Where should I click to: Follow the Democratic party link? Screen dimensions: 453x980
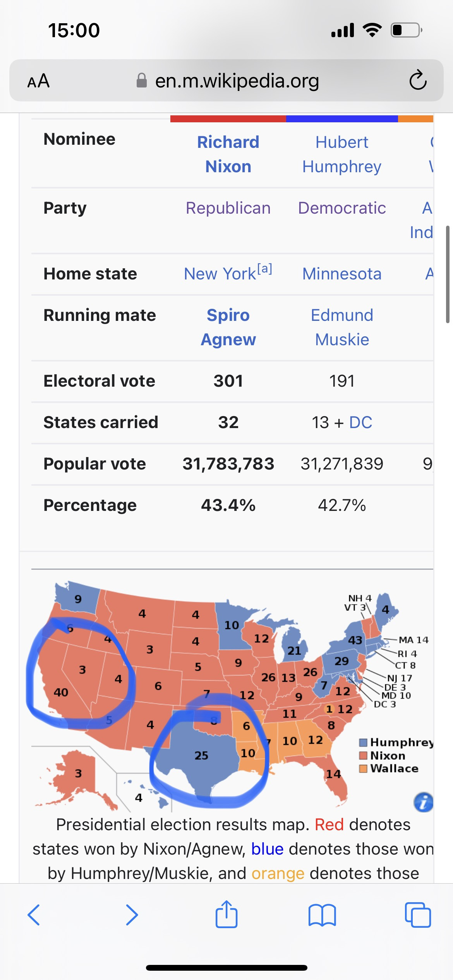[x=342, y=208]
